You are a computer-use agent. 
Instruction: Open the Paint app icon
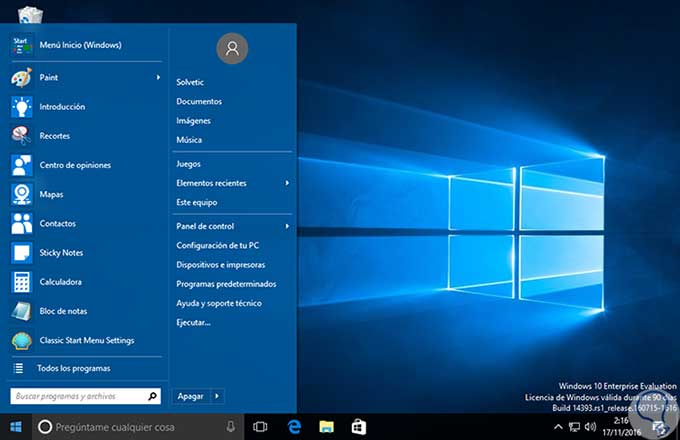coord(22,78)
